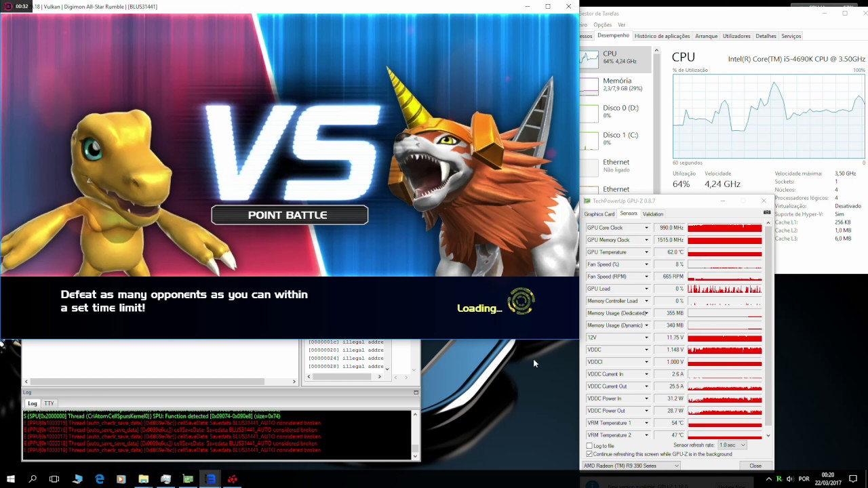Open Task View on the taskbar
Image resolution: width=868 pixels, height=488 pixels.
coord(54,479)
